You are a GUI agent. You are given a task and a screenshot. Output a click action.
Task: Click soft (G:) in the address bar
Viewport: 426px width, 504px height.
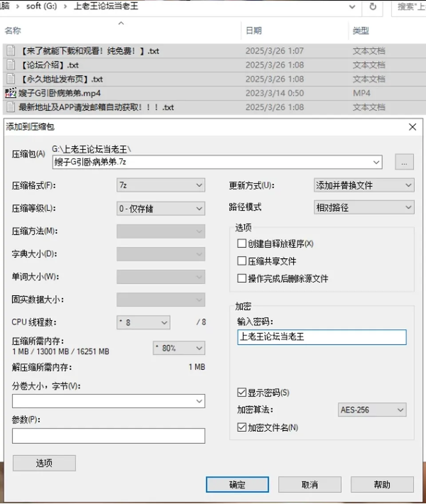tap(41, 6)
